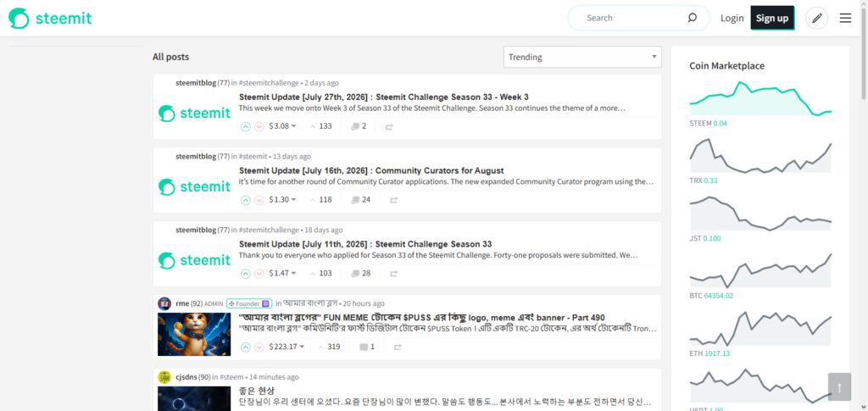868x411 pixels.
Task: Open the #steem tag on cjsdns post
Action: pos(231,377)
